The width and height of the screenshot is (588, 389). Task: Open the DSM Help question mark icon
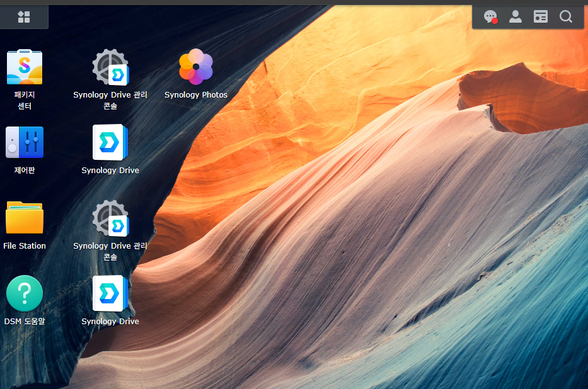(x=25, y=293)
